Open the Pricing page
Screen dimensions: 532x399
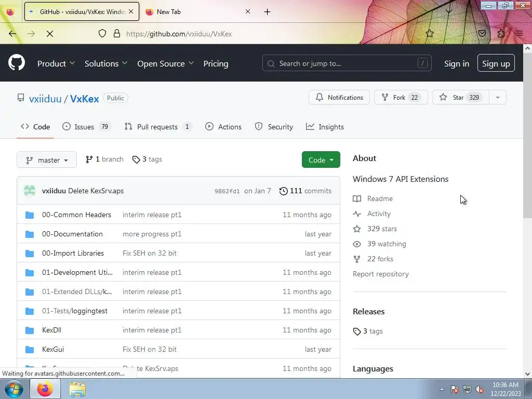(216, 63)
